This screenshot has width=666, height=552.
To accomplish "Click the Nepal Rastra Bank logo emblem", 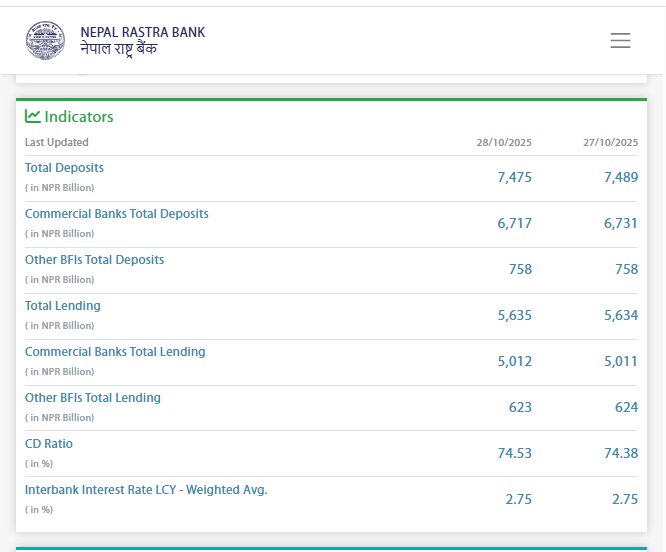I will [45, 40].
